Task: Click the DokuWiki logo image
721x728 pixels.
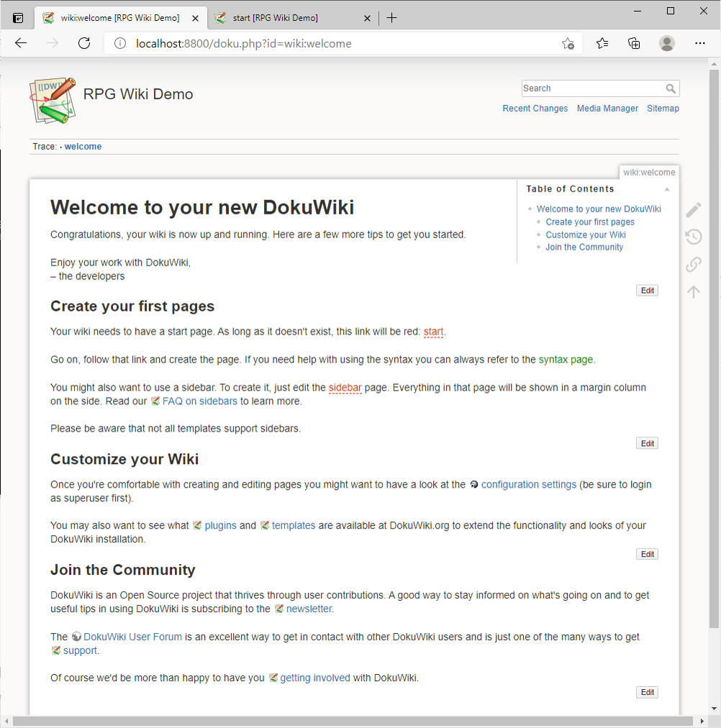Action: click(53, 100)
